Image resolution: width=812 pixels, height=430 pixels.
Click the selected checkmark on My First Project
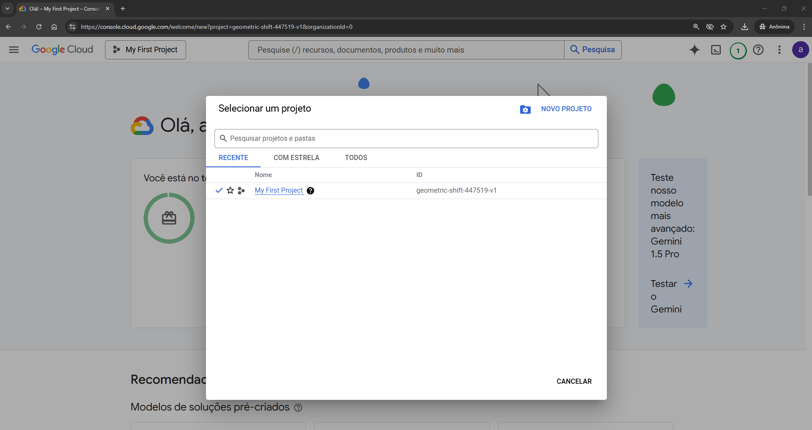pos(219,191)
